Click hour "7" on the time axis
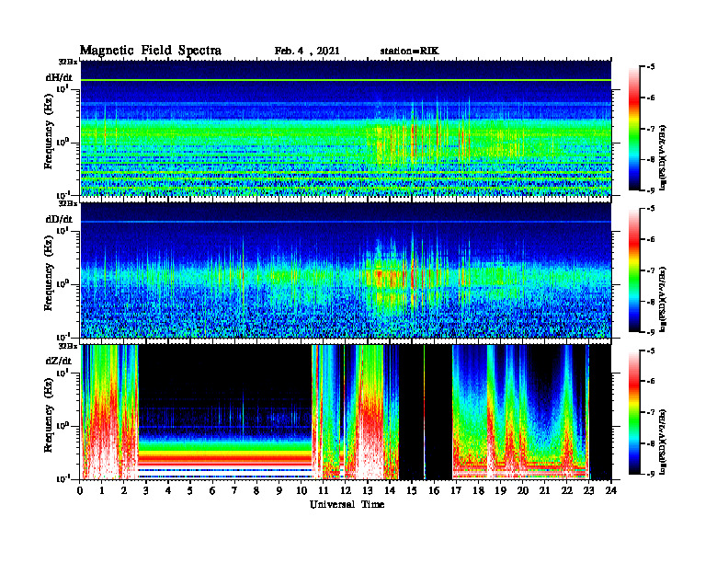The width and height of the screenshot is (728, 563). pyautogui.click(x=235, y=490)
